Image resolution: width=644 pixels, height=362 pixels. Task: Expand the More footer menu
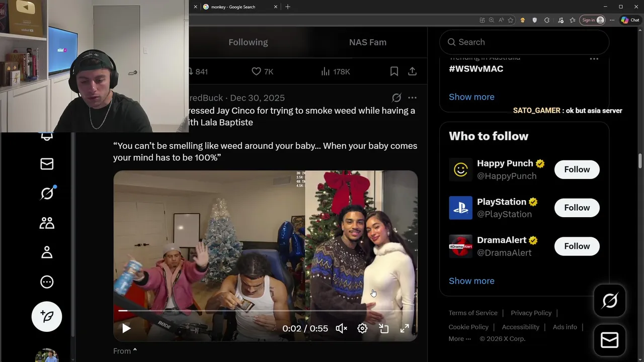tap(459, 338)
